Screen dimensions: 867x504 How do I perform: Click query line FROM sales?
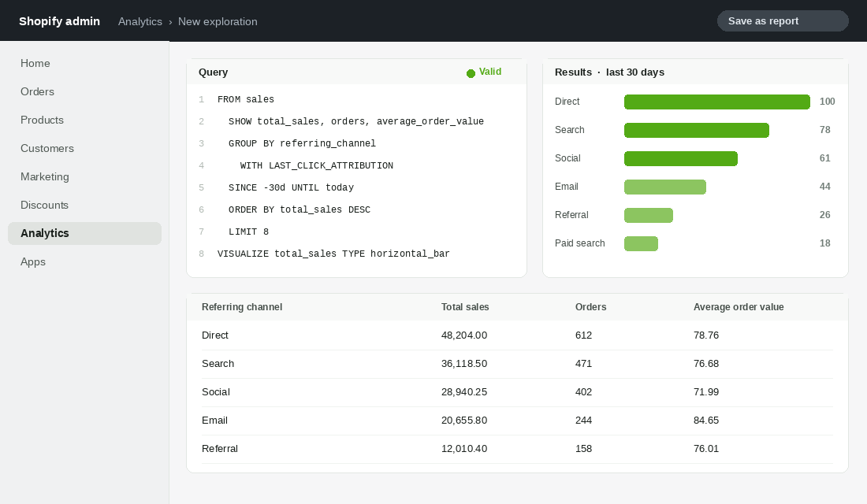(245, 99)
